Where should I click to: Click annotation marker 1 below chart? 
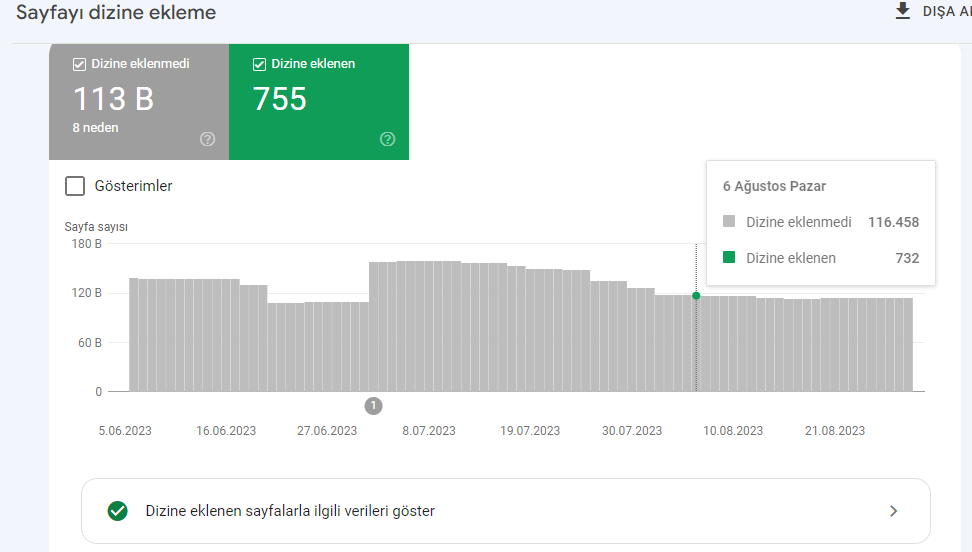373,406
